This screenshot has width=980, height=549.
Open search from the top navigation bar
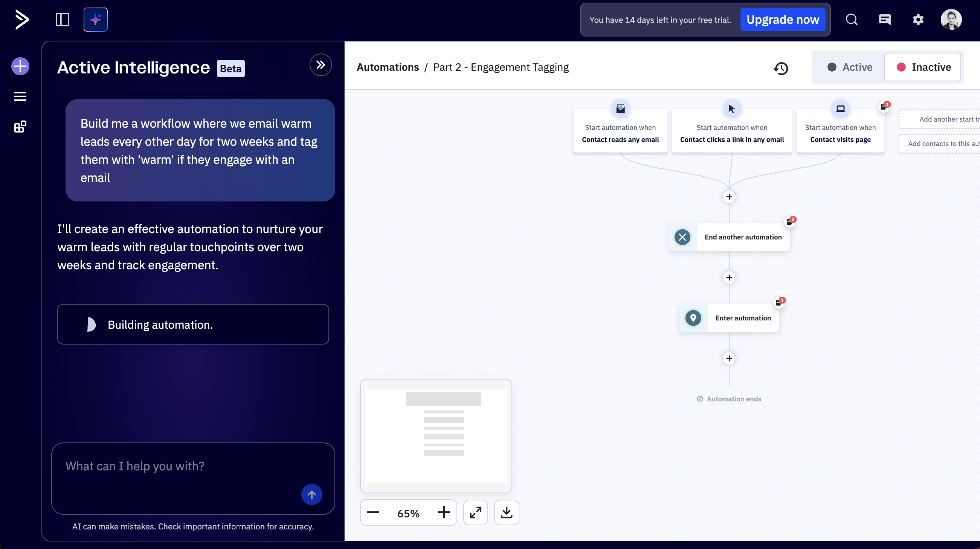tap(852, 20)
